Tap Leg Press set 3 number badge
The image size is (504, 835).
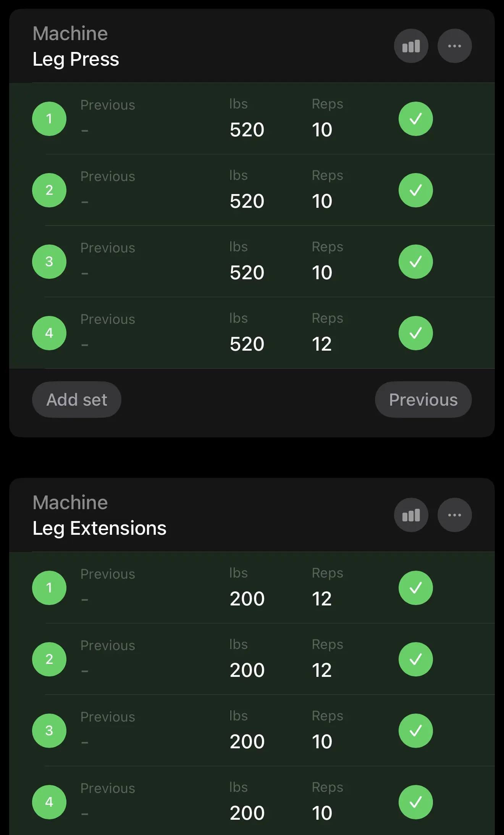coord(49,262)
